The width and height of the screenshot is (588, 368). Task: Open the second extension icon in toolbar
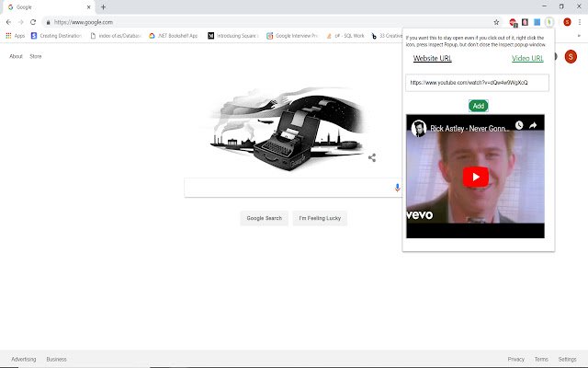(525, 22)
